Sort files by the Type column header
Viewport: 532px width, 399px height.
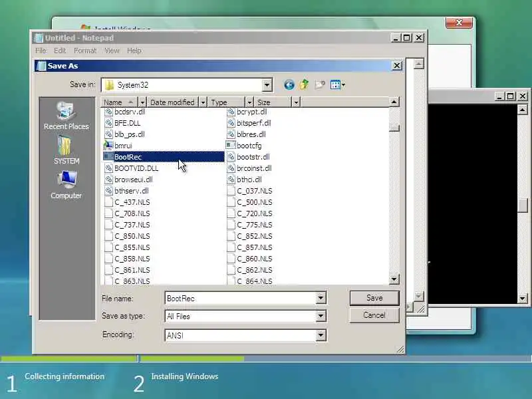(x=226, y=102)
